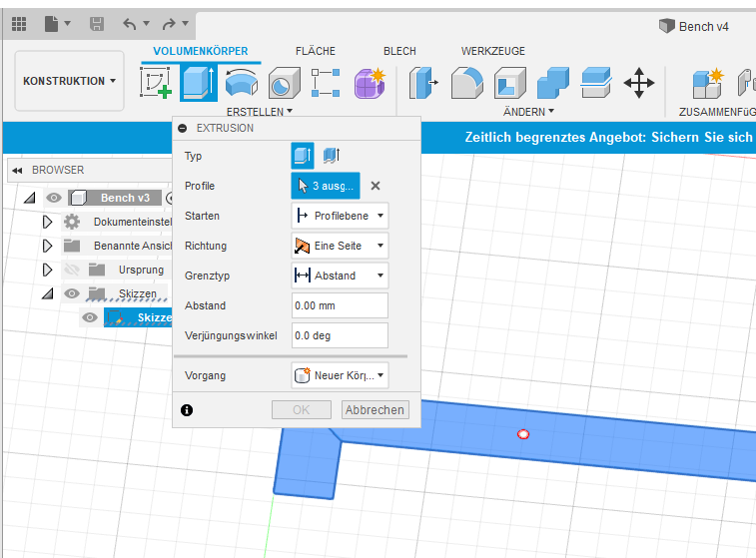Collapse the EXTRUSION dialog header
Viewport: 756px width, 558px height.
tap(182, 128)
